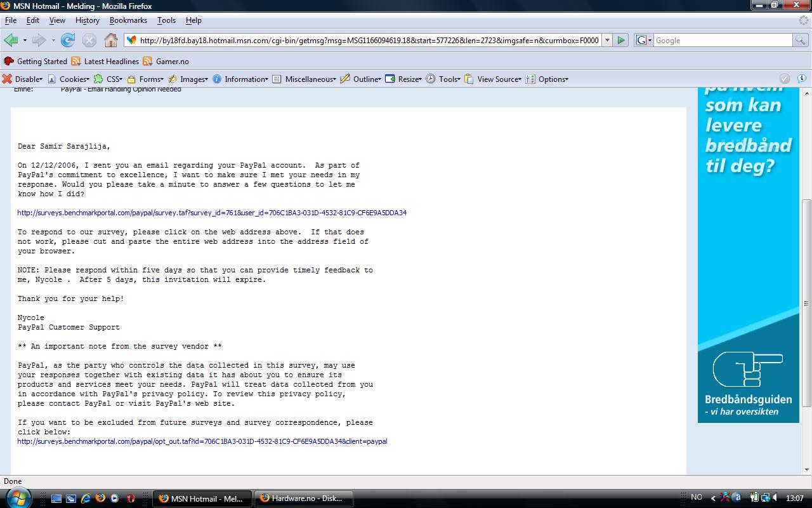Launch Opera from quick launch
The height and width of the screenshot is (508, 812).
click(131, 498)
